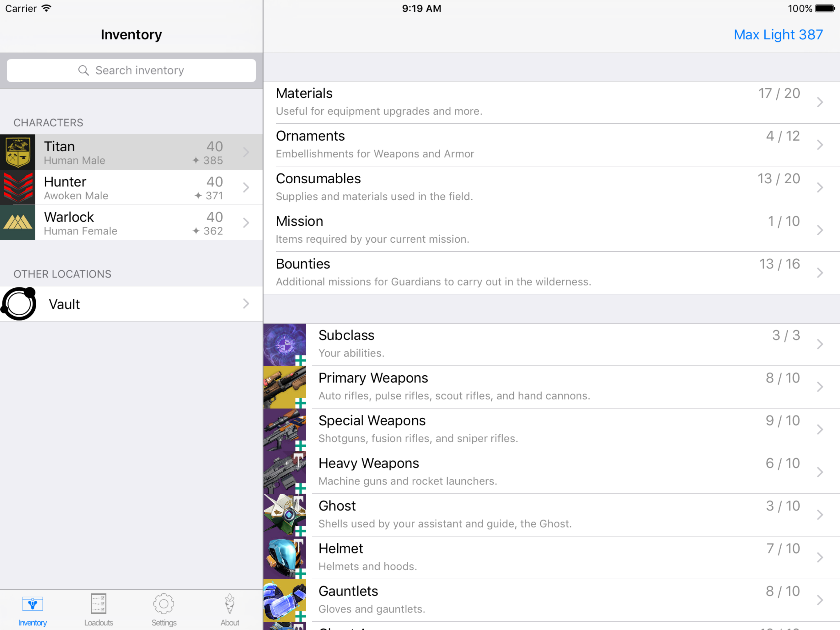Viewport: 840px width, 630px height.
Task: Tap the 9:19 AM clock
Action: tap(422, 8)
